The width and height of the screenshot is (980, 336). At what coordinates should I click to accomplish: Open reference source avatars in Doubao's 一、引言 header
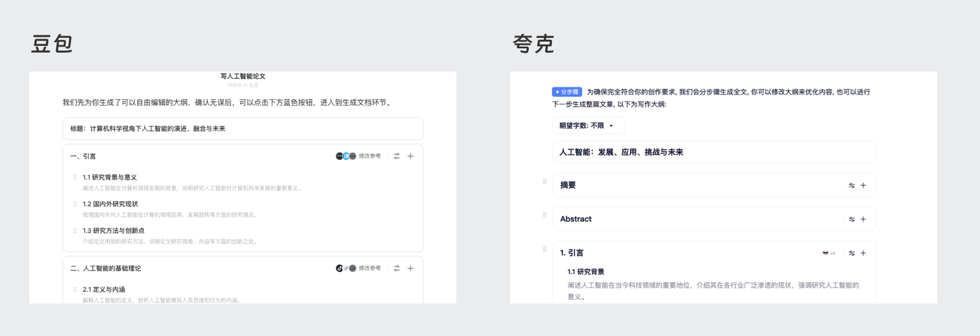(x=345, y=156)
